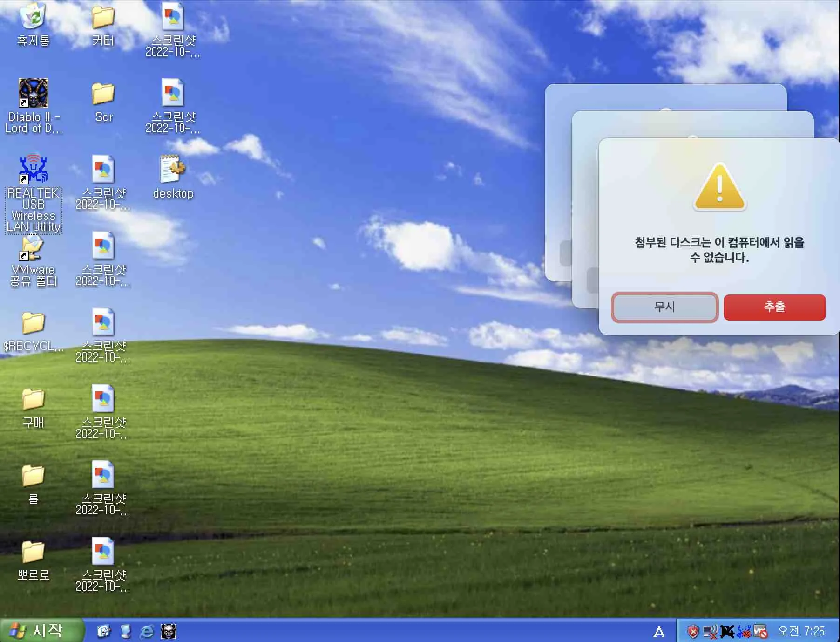This screenshot has width=840, height=642.
Task: Click the blue Realtek tray icon with red X
Action: [744, 632]
